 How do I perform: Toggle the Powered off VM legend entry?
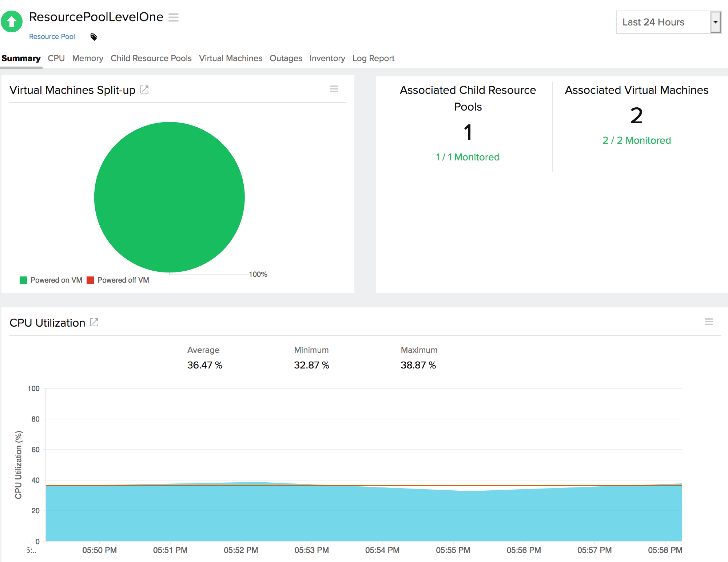pos(118,280)
